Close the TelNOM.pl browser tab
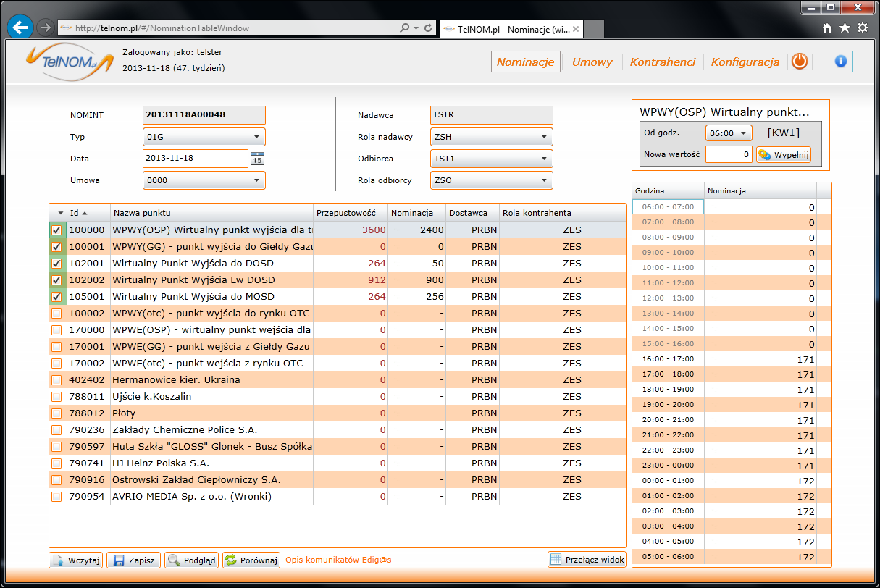 click(x=576, y=29)
